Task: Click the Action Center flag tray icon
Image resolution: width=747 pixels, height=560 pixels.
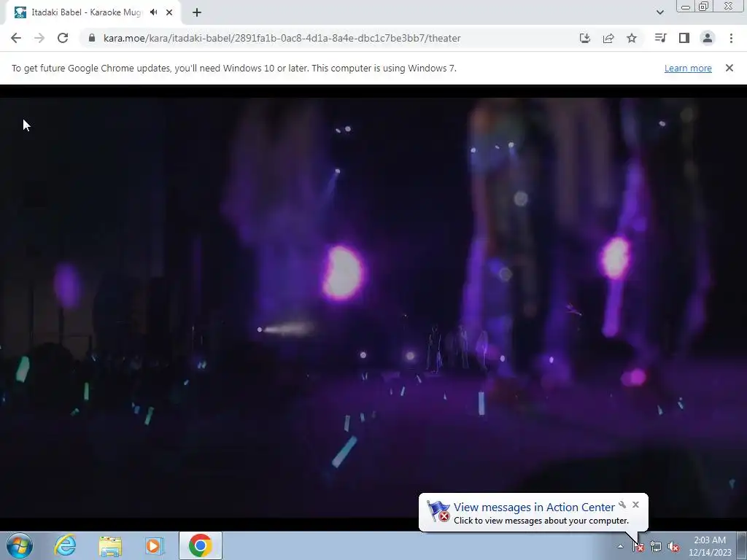Action: point(638,547)
